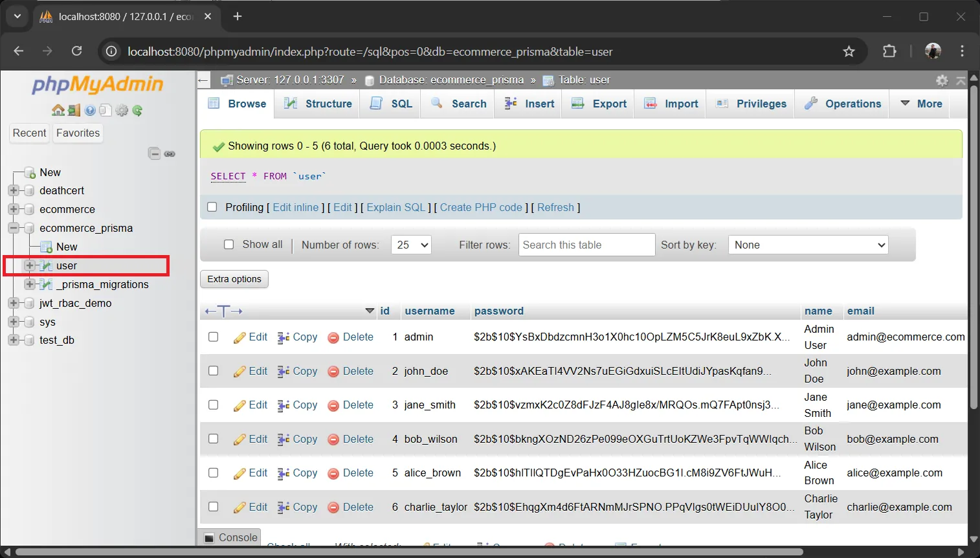Click Copy icon for alice_brown row
Viewport: 980px width, 558px height.
pos(283,473)
